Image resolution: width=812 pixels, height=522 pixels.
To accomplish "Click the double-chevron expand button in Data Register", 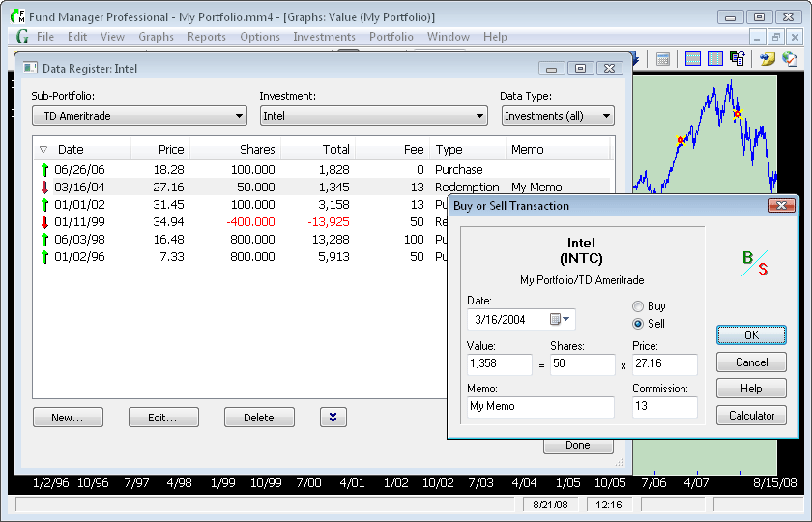I will pos(333,417).
